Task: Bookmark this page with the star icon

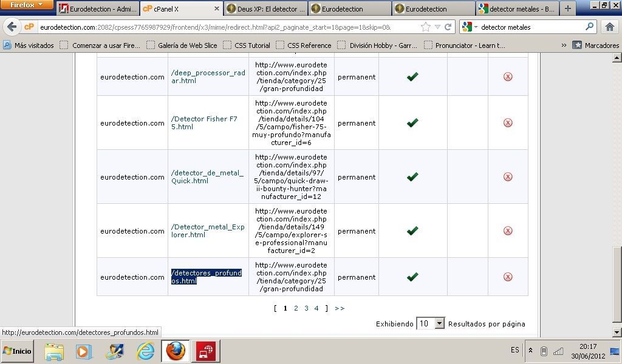Action: [x=426, y=27]
